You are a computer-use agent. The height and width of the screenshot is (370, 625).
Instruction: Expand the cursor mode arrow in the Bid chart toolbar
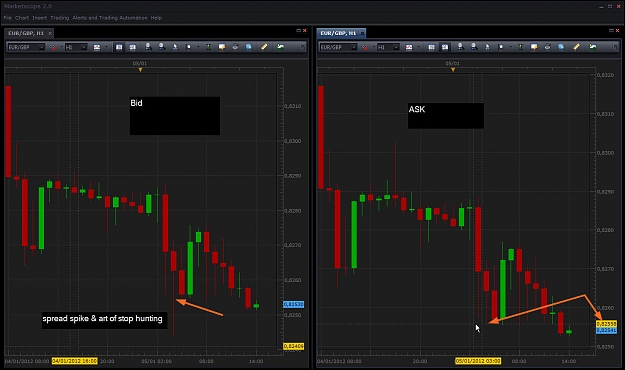click(x=198, y=47)
